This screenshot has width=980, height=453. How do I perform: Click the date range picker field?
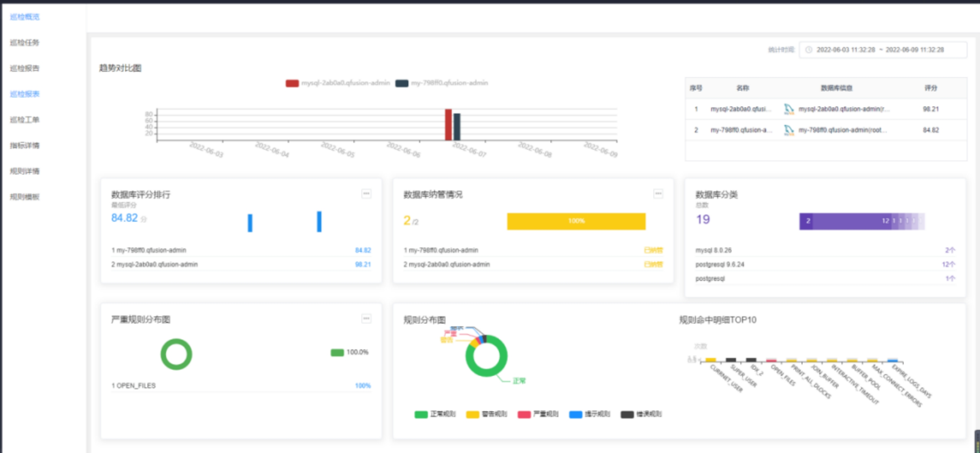tap(883, 50)
